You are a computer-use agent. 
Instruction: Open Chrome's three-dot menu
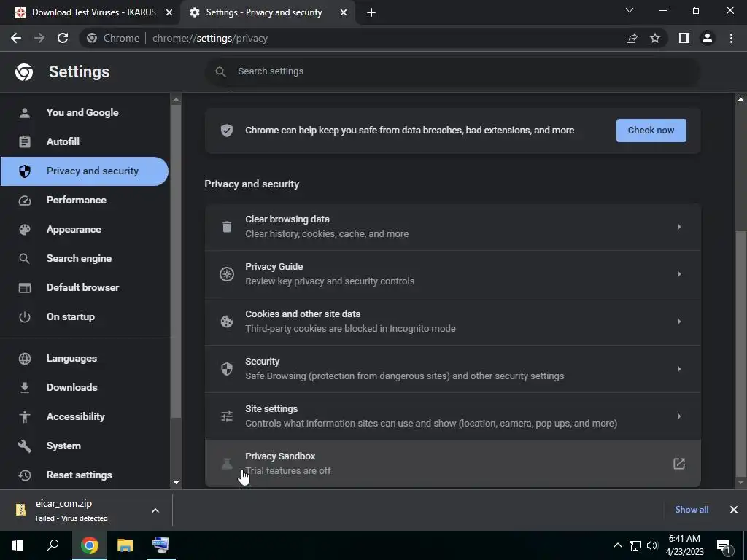731,38
